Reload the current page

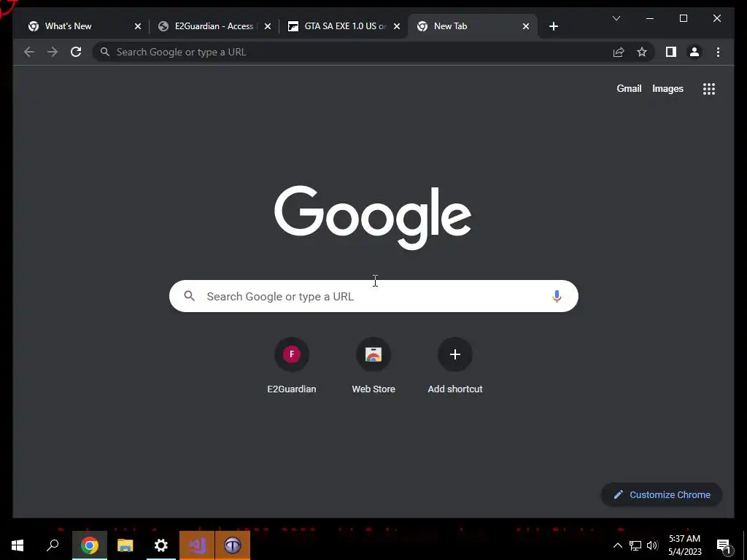(76, 52)
